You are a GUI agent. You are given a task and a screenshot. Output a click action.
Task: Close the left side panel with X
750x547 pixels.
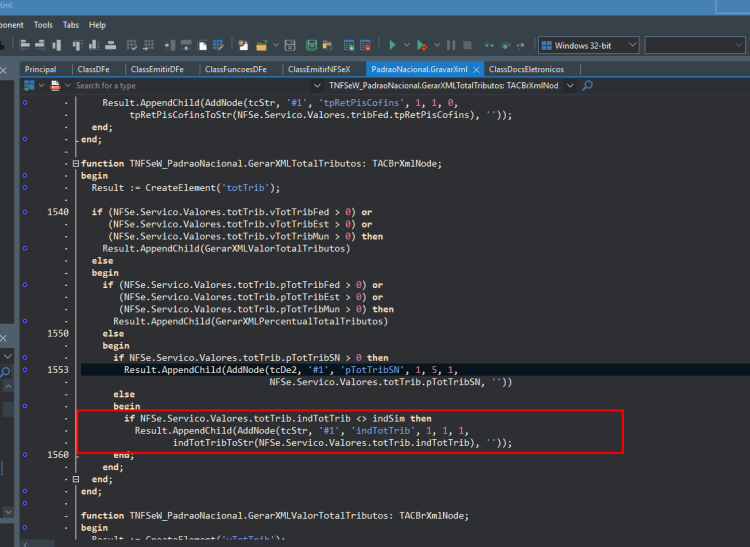[3, 70]
